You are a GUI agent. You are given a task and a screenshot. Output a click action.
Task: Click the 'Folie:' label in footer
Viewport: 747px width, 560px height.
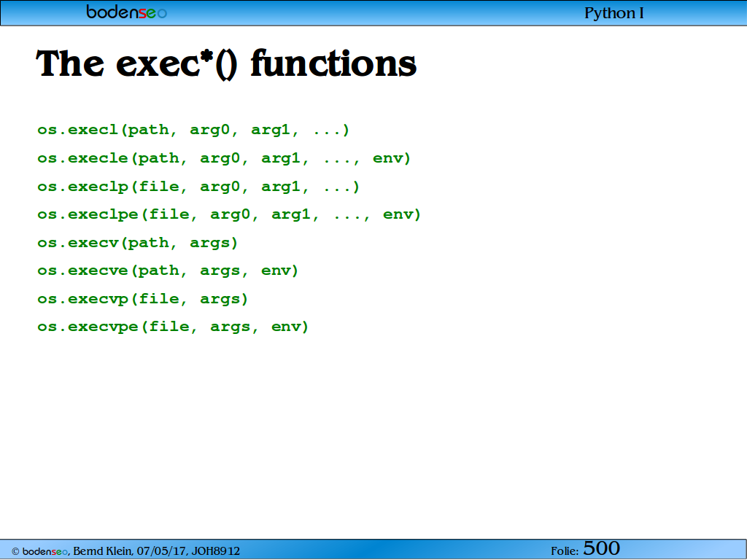coord(565,551)
